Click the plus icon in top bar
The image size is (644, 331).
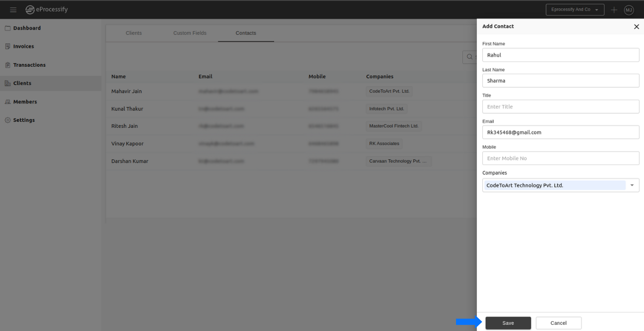pyautogui.click(x=614, y=10)
